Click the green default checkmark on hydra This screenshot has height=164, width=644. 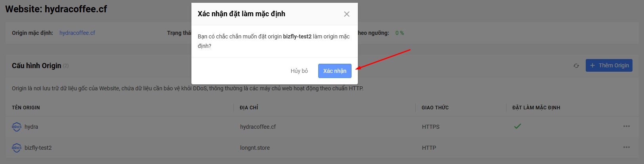(518, 126)
